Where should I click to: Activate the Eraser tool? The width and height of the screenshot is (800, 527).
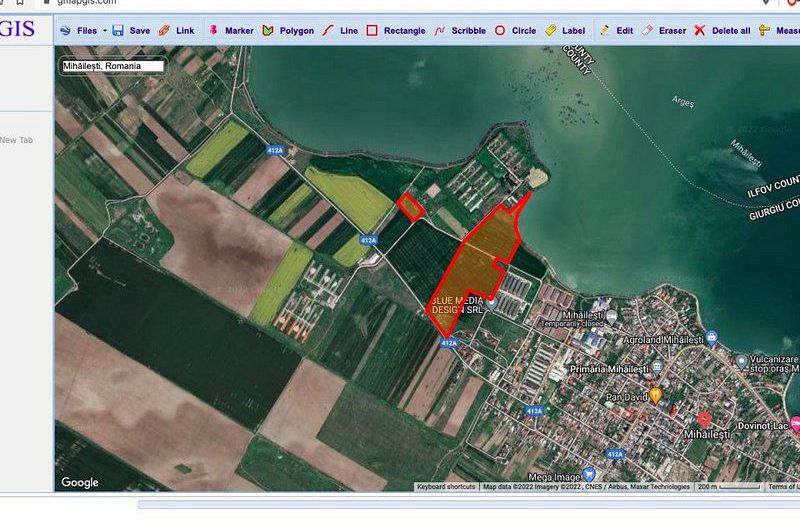664,31
